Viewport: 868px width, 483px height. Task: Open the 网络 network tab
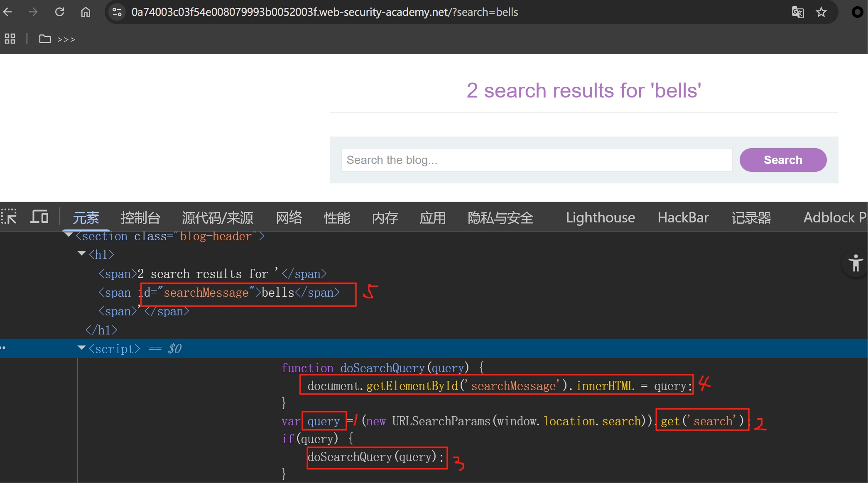289,217
